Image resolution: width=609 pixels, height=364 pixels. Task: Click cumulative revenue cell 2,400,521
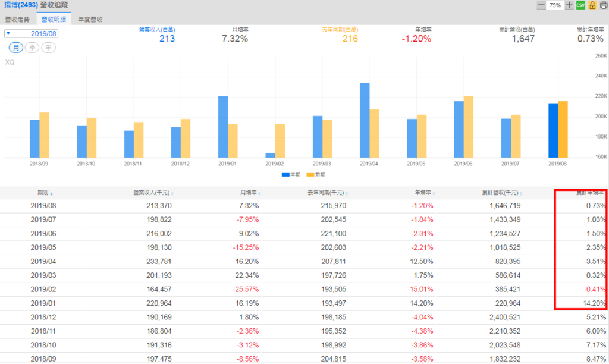pos(505,318)
